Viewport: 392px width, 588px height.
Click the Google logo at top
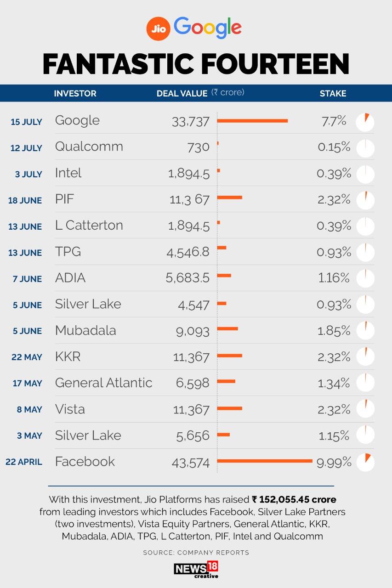[208, 28]
